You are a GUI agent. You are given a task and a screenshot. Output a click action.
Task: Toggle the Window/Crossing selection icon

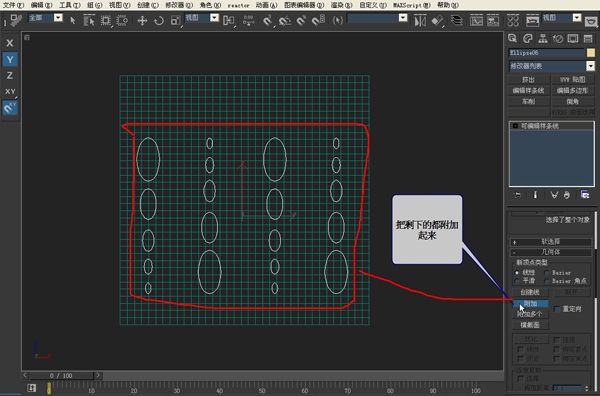pos(122,20)
